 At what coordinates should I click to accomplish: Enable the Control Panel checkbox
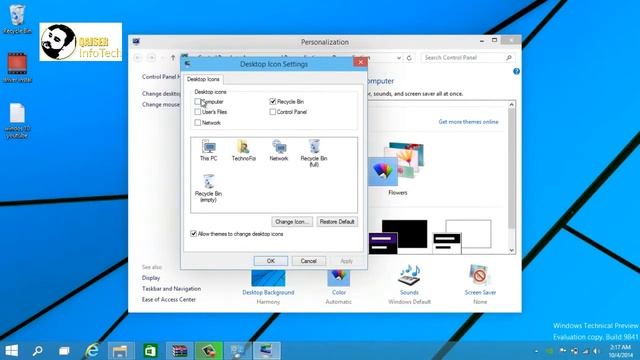(x=273, y=112)
